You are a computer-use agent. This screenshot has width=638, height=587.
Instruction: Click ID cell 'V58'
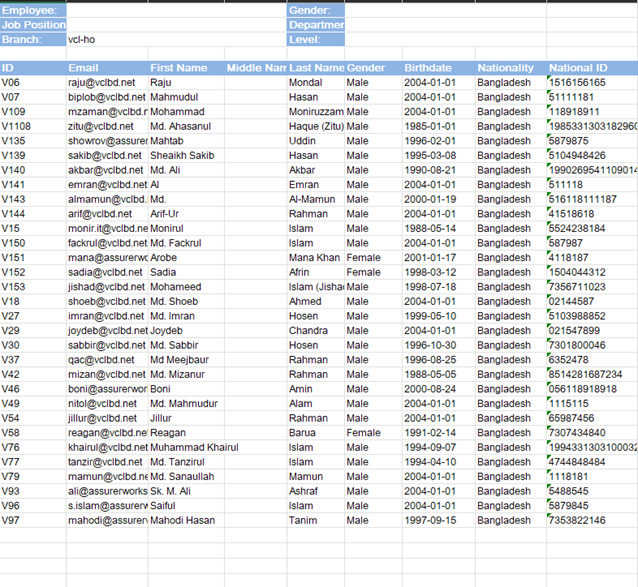tap(33, 434)
